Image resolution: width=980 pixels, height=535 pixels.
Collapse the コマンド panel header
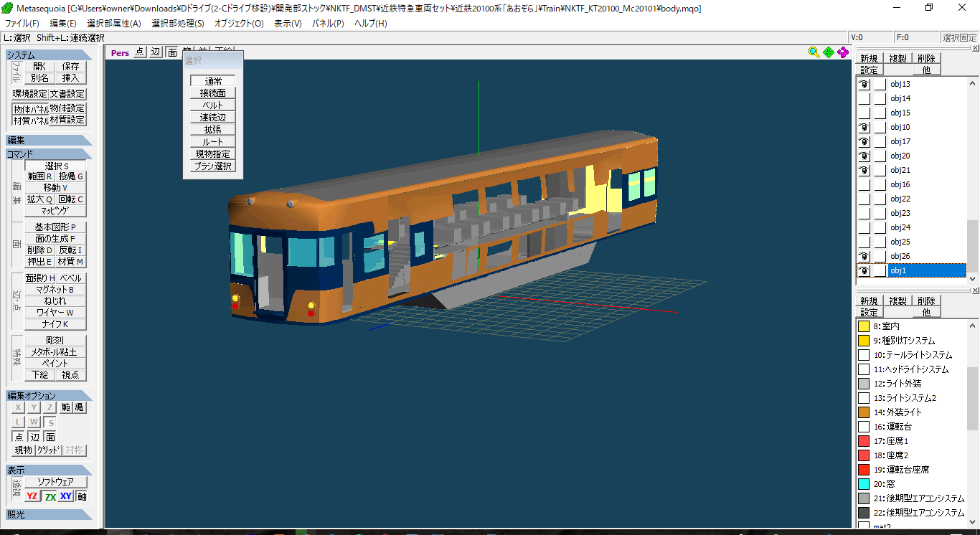pyautogui.click(x=49, y=154)
